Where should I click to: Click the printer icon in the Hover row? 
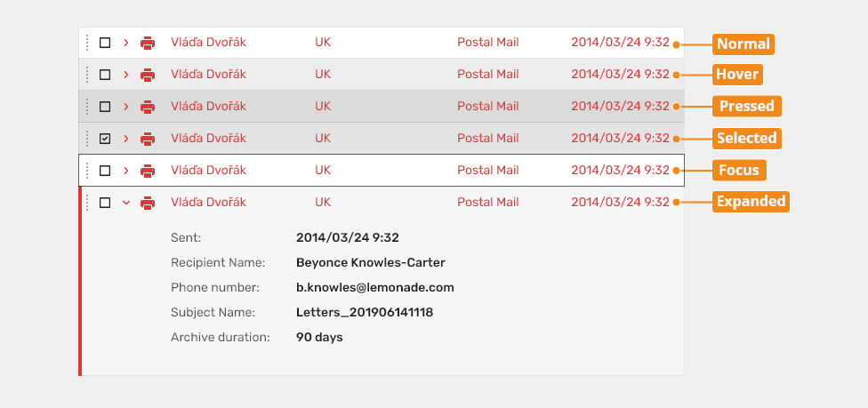148,75
